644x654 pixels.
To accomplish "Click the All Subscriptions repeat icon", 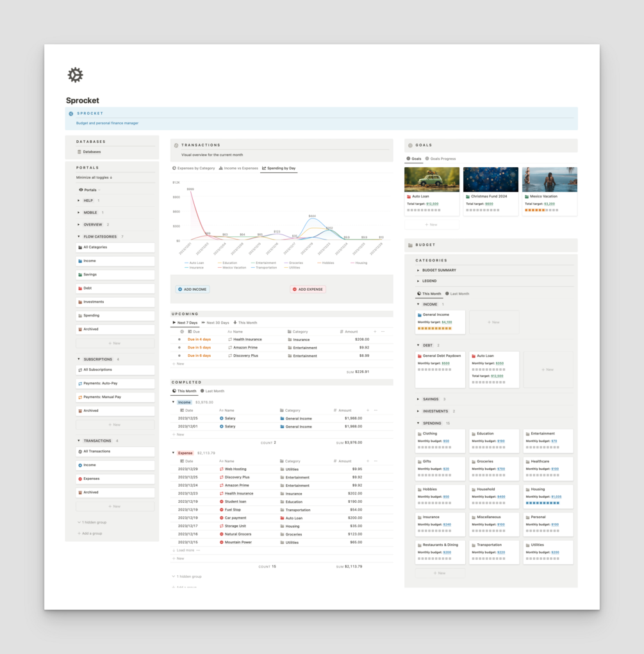I will (80, 370).
